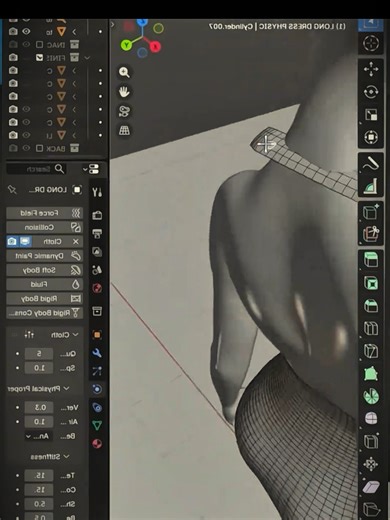Enable the INAC collection checkbox
The height and width of the screenshot is (520, 390).
(x=39, y=45)
